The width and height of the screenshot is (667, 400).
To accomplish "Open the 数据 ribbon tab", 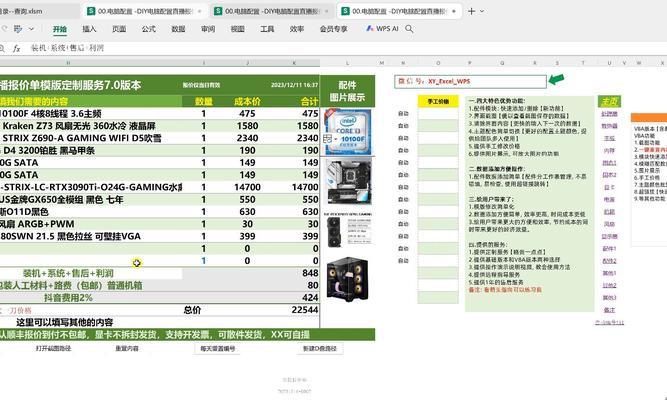I will pyautogui.click(x=178, y=29).
